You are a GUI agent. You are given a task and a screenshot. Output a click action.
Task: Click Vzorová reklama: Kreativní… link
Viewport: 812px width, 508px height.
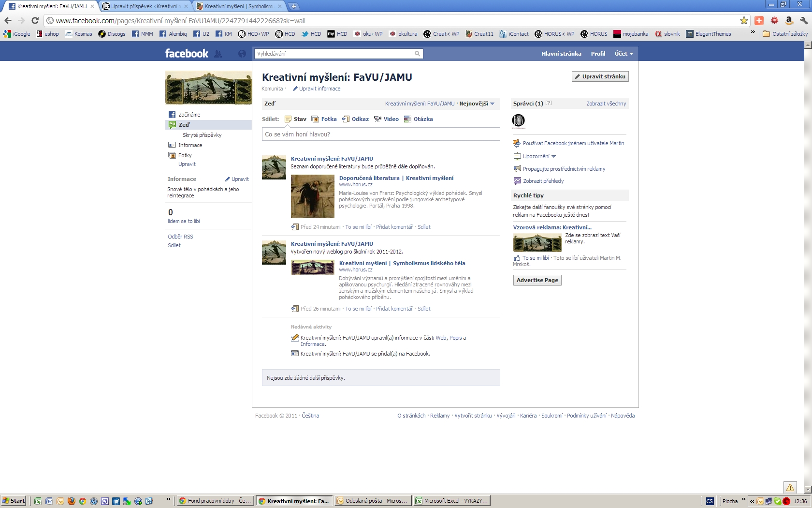pos(552,227)
